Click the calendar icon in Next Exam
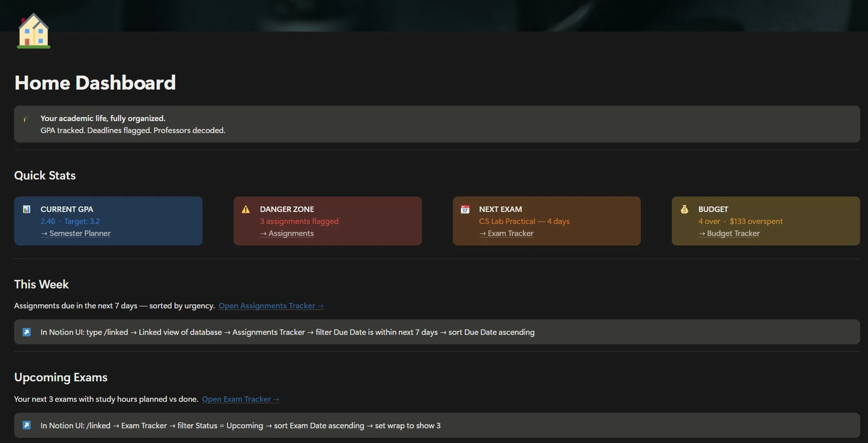The width and height of the screenshot is (868, 443). 465,209
